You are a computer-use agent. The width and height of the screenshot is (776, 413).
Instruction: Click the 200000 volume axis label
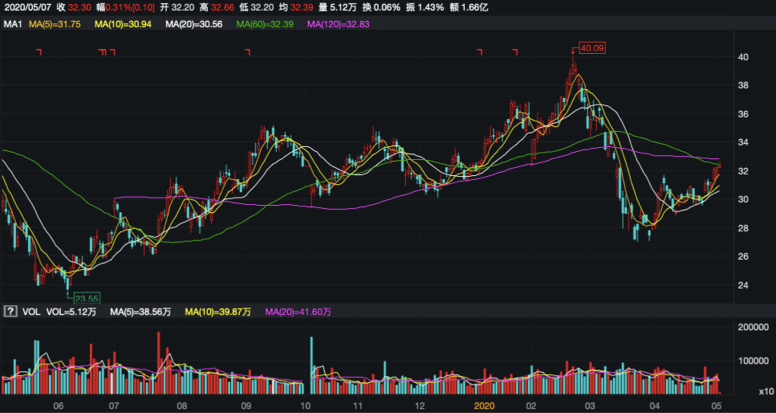[x=753, y=327]
